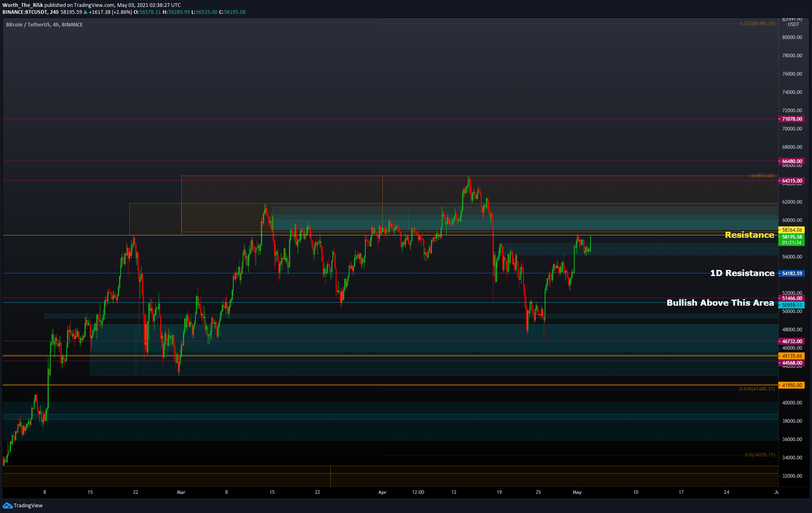812x513 pixels.
Task: Click the BINANCE:BTCUSDT symbol header text
Action: (x=25, y=12)
